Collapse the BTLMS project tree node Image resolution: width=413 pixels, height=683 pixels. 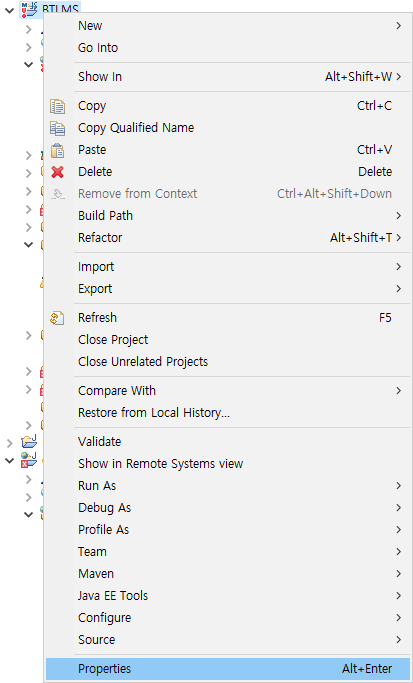9,9
